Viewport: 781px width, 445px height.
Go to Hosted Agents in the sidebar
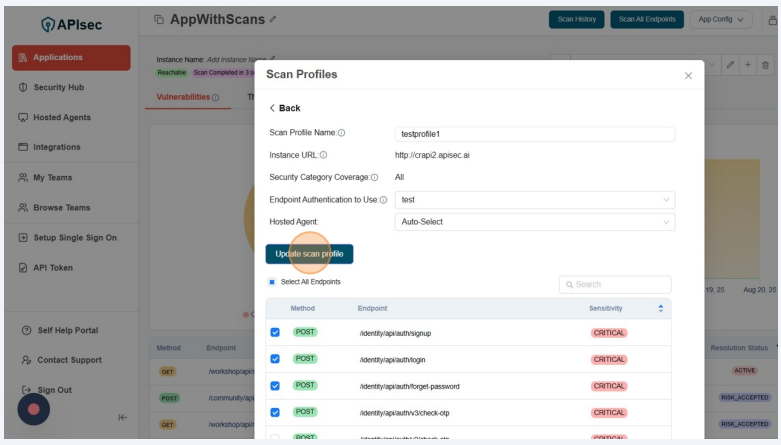pos(61,117)
